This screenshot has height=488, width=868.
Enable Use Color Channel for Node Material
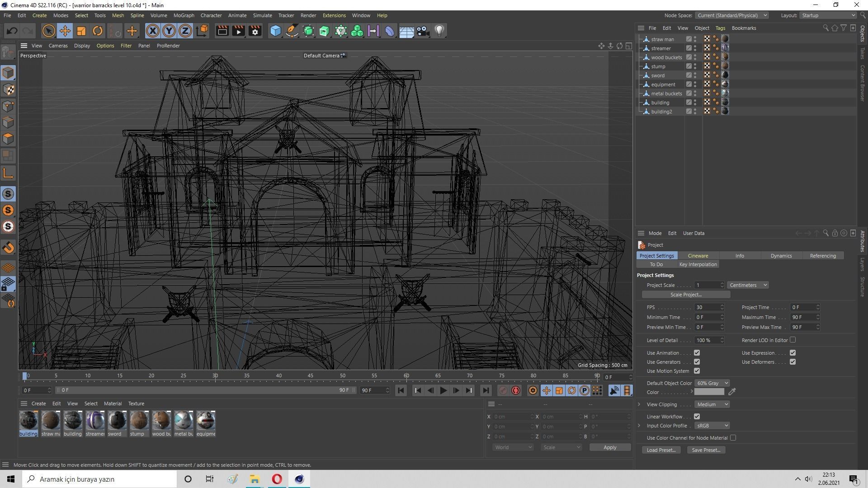pos(733,438)
